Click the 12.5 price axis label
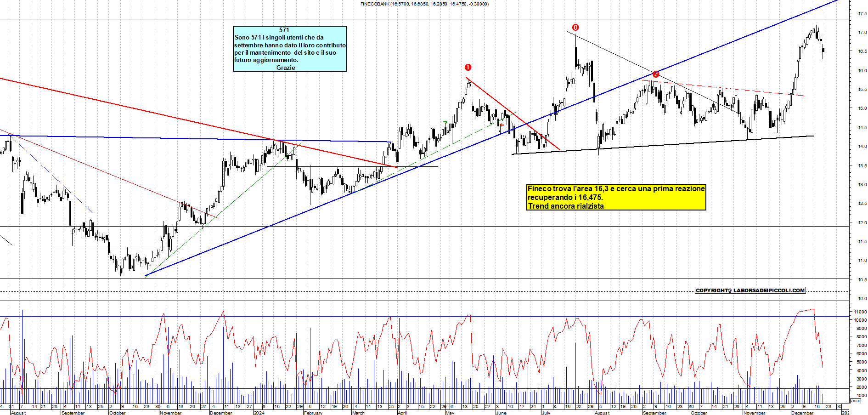Viewport: 868px width, 415px height. tap(862, 204)
